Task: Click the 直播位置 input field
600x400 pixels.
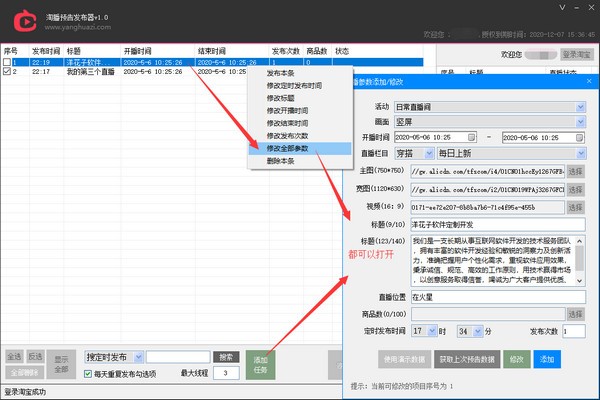Action: click(484, 297)
